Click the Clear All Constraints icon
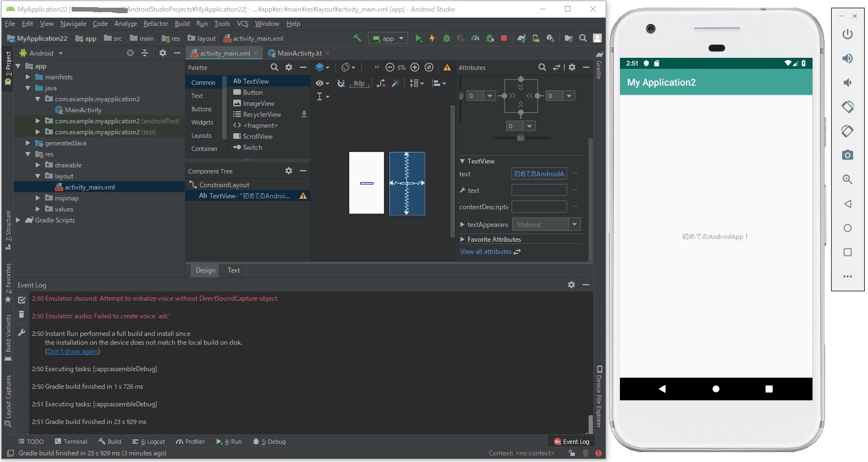The height and width of the screenshot is (462, 868). click(x=381, y=83)
